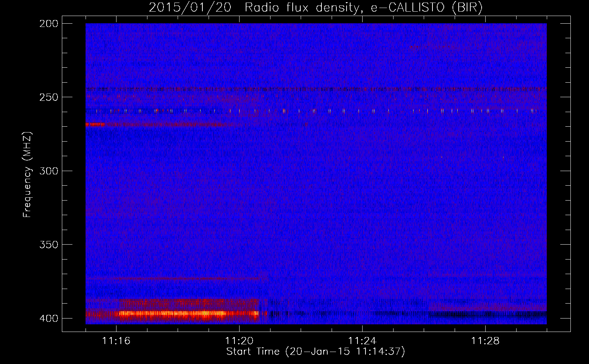The height and width of the screenshot is (364, 589).
Task: Click the 11:16 time tick label
Action: pos(116,341)
